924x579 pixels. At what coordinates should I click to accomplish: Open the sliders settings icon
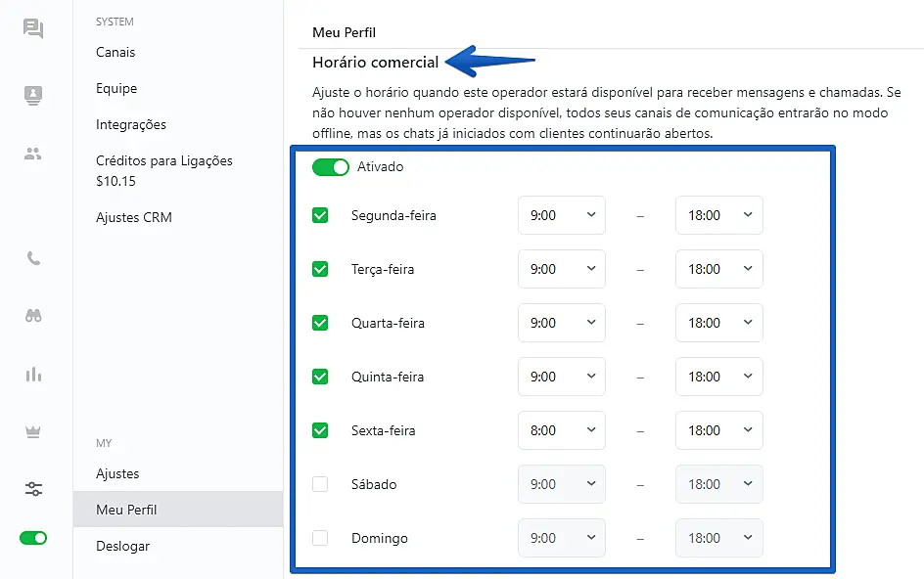[33, 489]
